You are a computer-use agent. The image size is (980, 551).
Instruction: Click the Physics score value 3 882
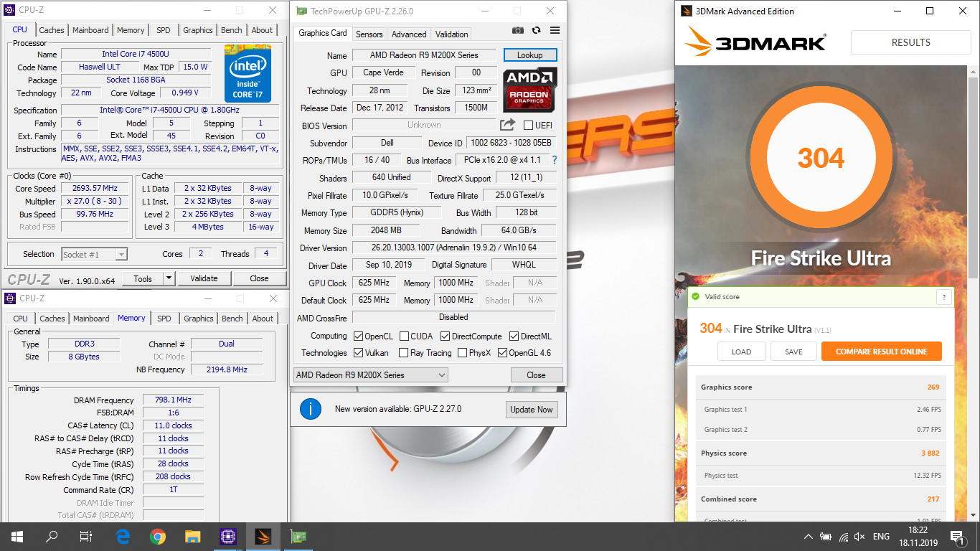[x=930, y=453]
